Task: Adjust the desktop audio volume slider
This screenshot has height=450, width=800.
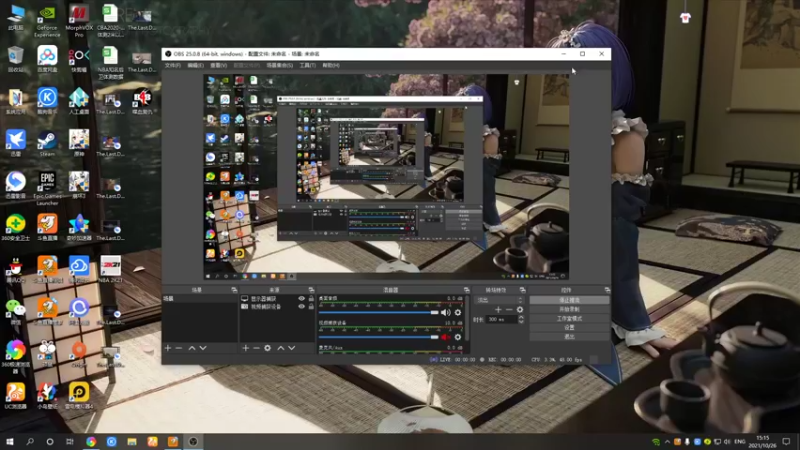Action: [379, 312]
